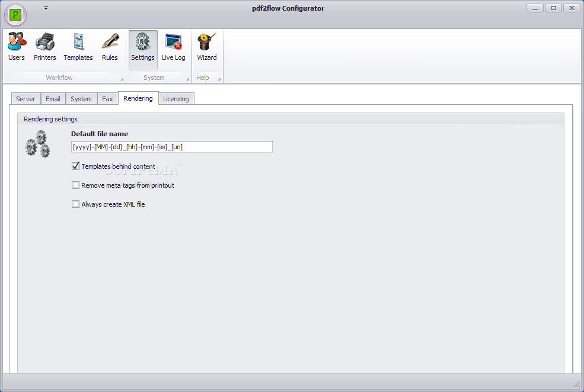Maximize the pdf2flow Configurator window
The height and width of the screenshot is (392, 584).
coord(553,8)
